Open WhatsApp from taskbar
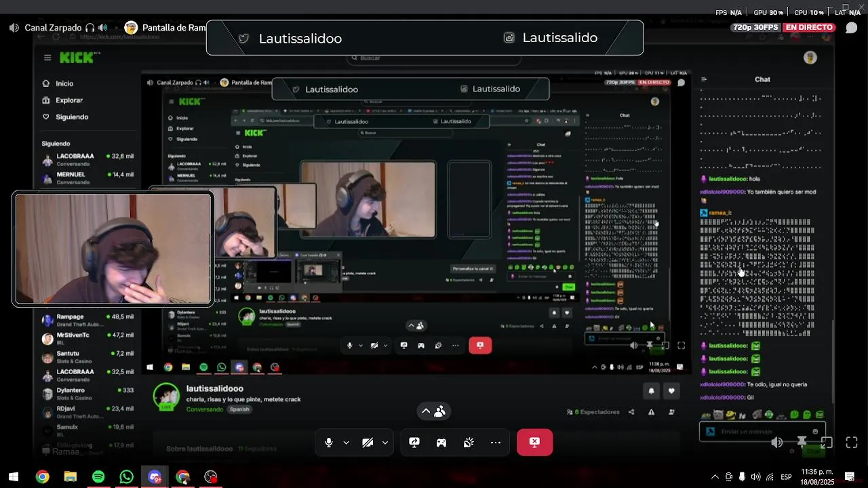 point(126,477)
